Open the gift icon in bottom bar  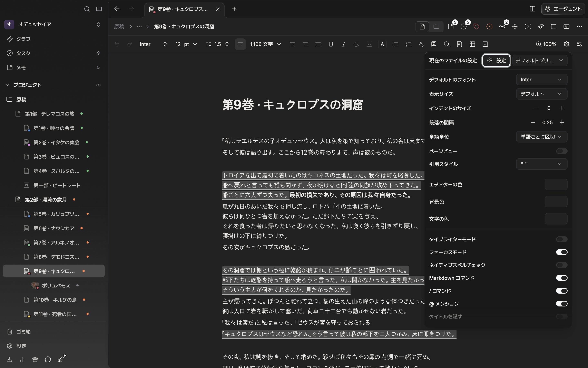click(x=35, y=359)
